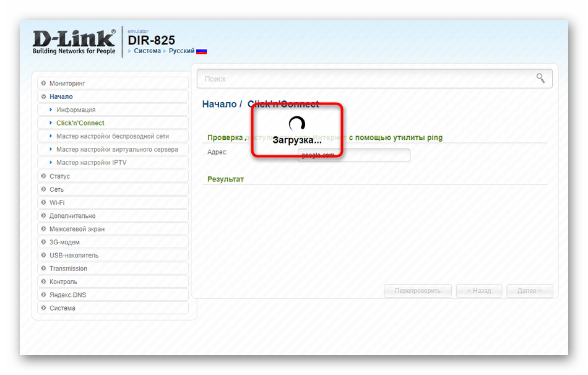Click the Поиск search field
The width and height of the screenshot is (588, 375).
click(x=365, y=79)
